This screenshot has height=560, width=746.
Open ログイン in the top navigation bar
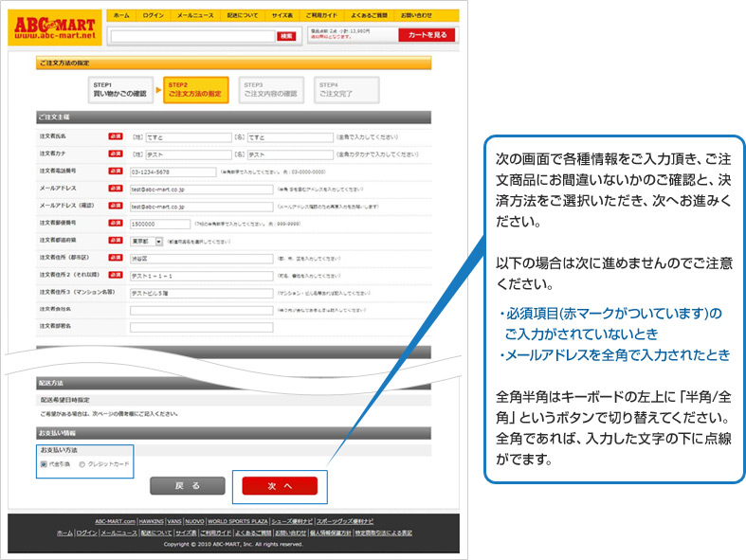(154, 16)
